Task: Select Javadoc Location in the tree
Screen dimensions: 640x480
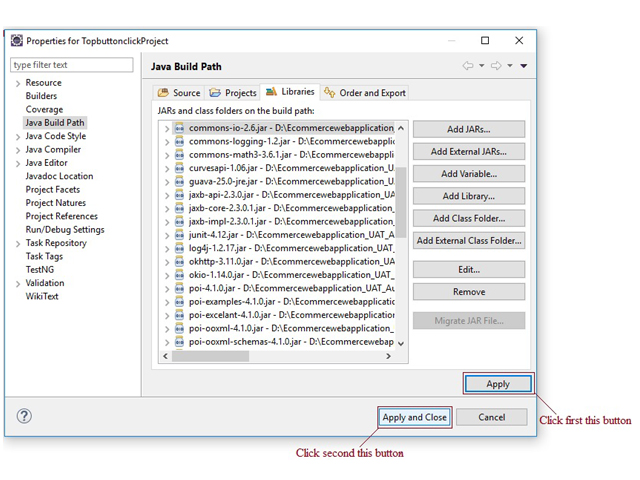Action: [x=59, y=176]
